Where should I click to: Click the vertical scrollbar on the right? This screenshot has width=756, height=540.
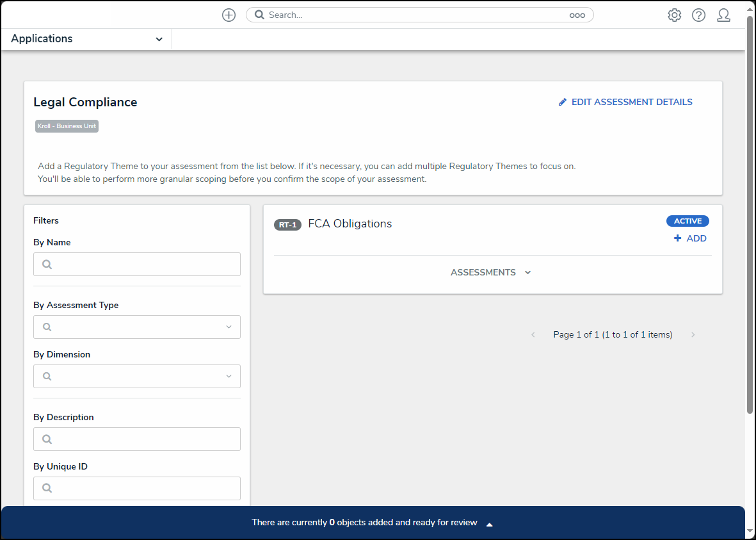click(750, 211)
